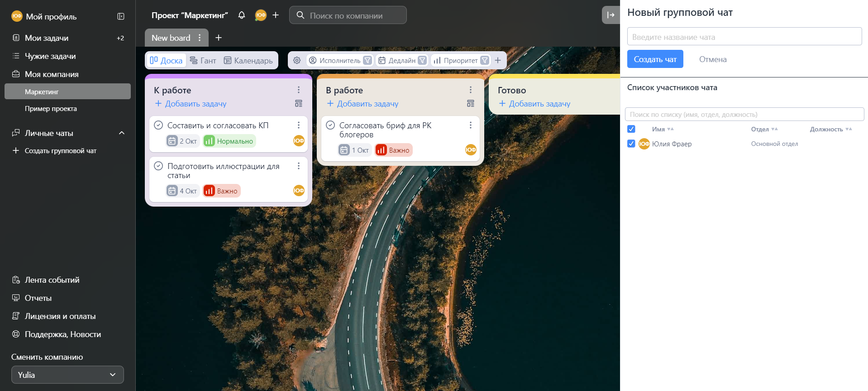Add task to В работе column
868x391 pixels.
[x=362, y=104]
